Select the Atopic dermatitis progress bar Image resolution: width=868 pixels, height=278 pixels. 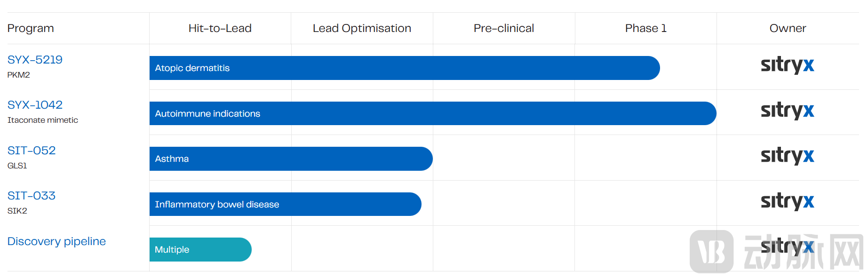tap(404, 68)
